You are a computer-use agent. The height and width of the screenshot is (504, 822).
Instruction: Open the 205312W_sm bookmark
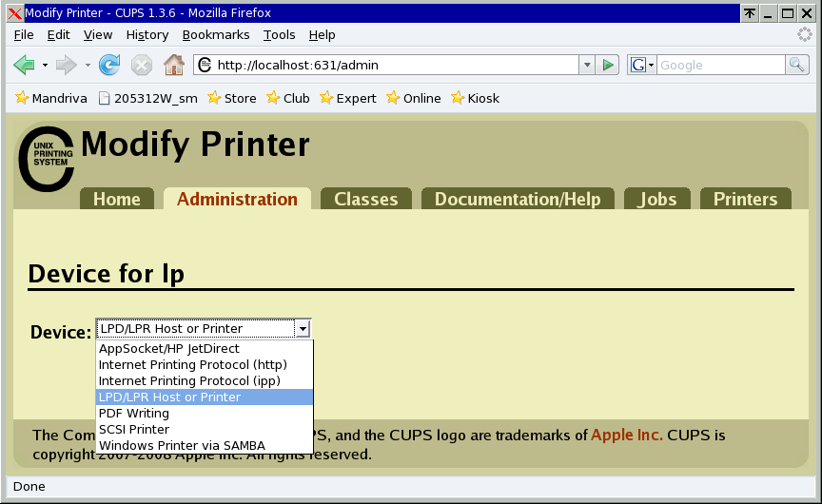[148, 98]
